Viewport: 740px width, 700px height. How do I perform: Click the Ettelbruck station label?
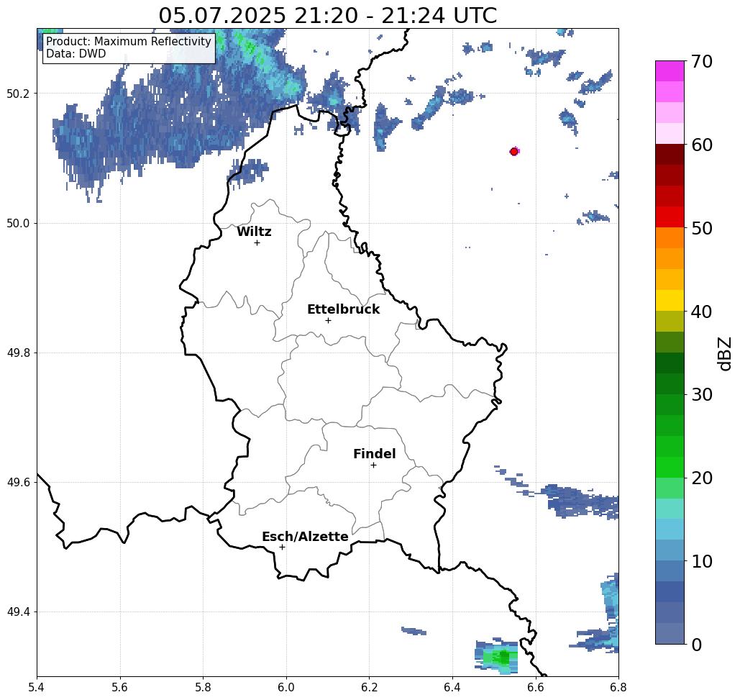[344, 309]
